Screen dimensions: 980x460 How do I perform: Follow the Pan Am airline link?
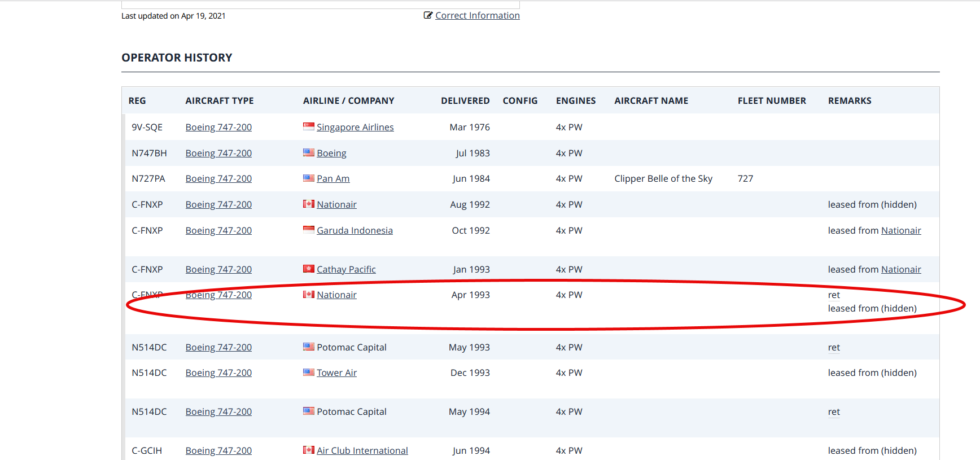[x=333, y=179]
